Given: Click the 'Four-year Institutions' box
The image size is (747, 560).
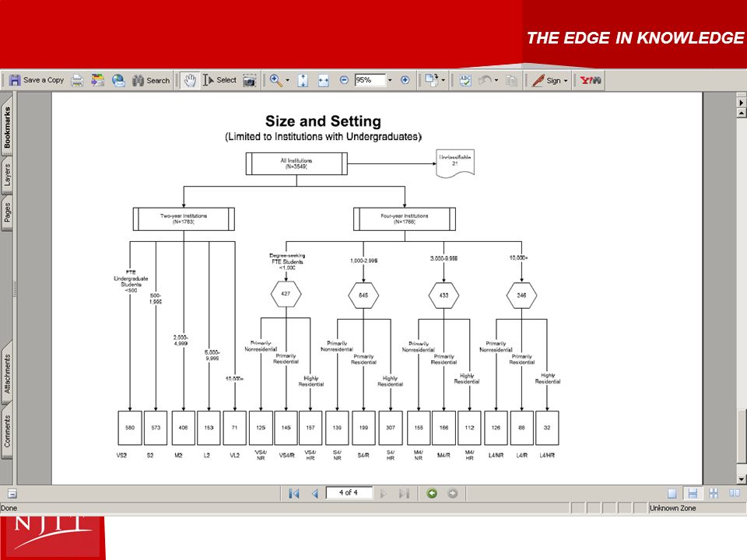Looking at the screenshot, I should click(405, 219).
